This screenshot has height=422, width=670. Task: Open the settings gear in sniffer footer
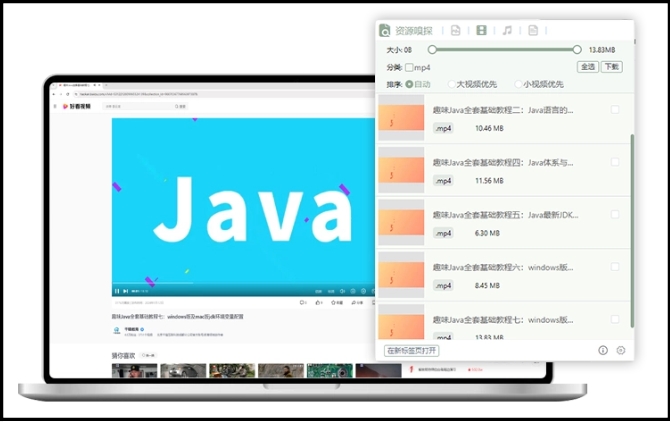(621, 350)
